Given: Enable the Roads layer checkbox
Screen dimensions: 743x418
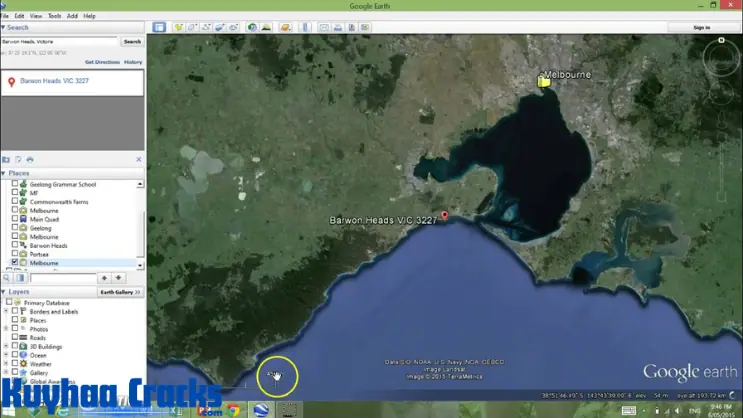Looking at the screenshot, I should tap(15, 338).
